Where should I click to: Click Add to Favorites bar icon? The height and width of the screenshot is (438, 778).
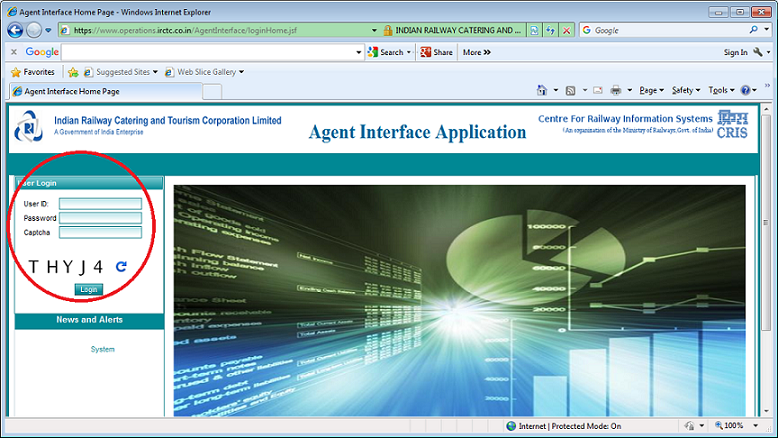point(73,72)
